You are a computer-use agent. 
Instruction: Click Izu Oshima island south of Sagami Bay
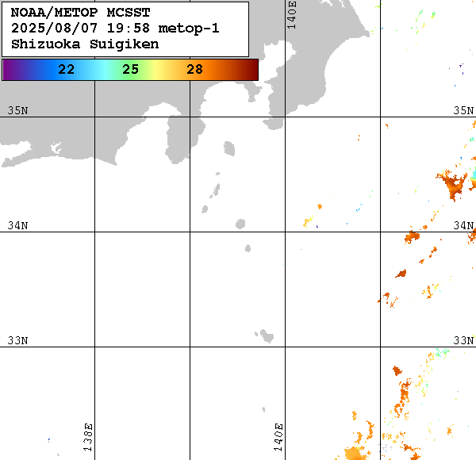pos(229,148)
